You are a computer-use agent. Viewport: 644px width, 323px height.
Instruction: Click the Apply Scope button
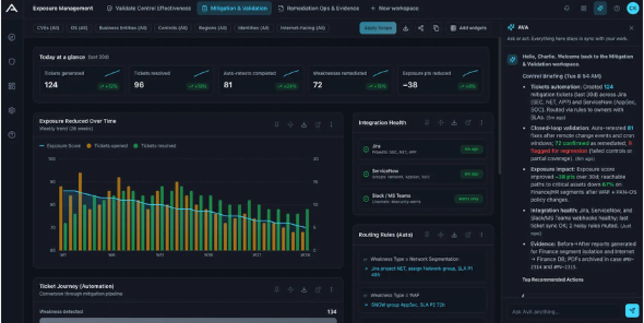click(x=378, y=28)
